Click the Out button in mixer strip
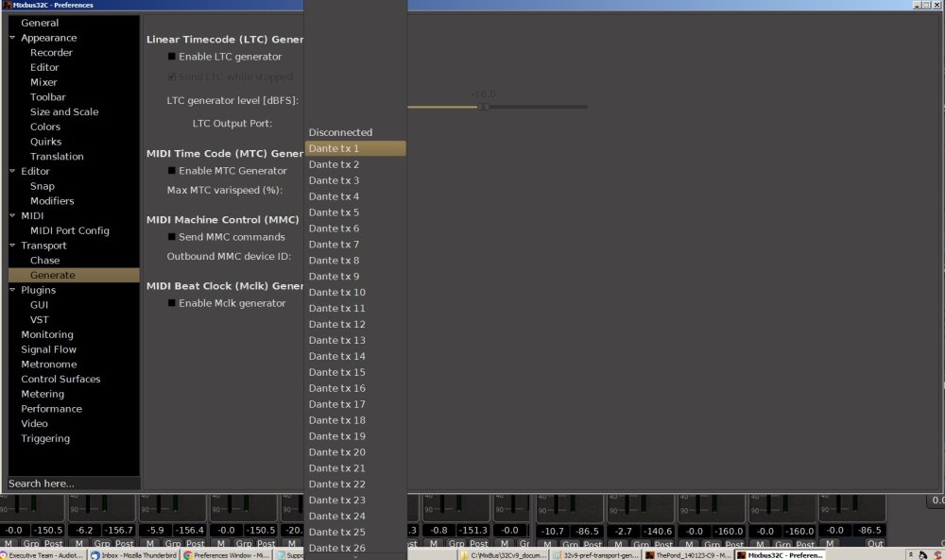Image resolution: width=945 pixels, height=560 pixels. [x=874, y=544]
